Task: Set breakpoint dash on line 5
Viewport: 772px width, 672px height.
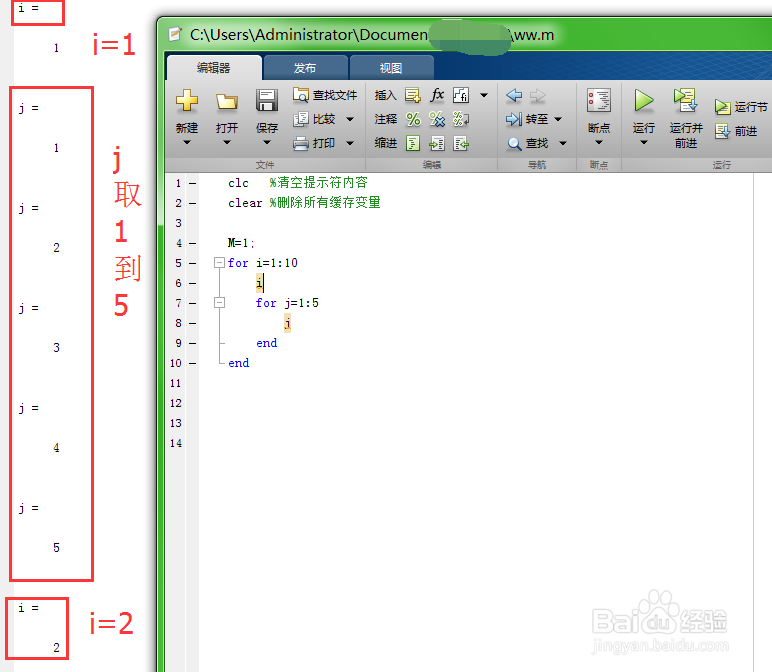Action: click(193, 263)
